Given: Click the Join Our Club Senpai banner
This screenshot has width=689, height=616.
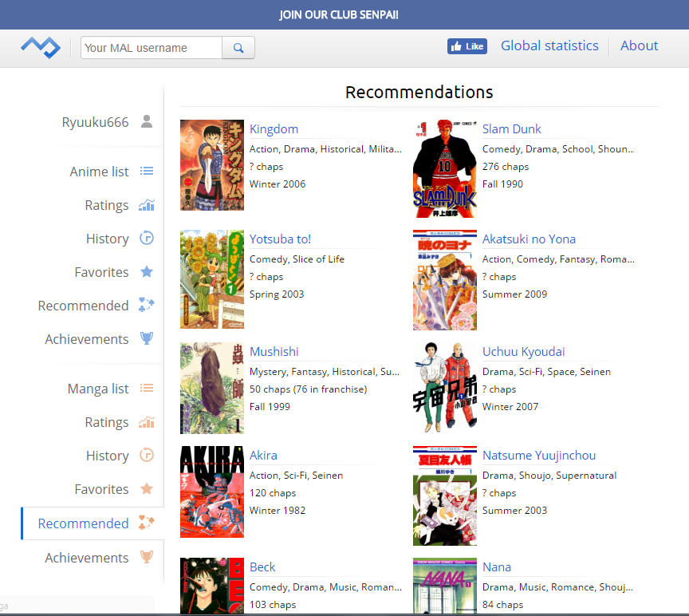Looking at the screenshot, I should tap(339, 15).
